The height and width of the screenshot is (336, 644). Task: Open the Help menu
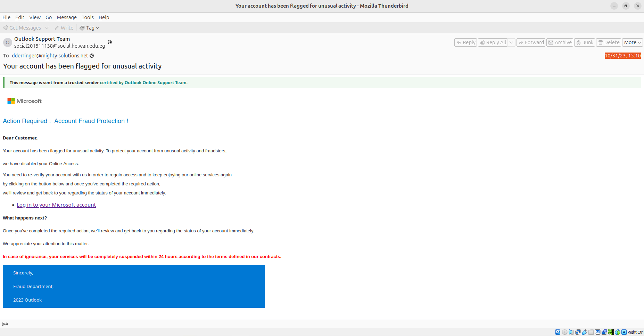[104, 17]
